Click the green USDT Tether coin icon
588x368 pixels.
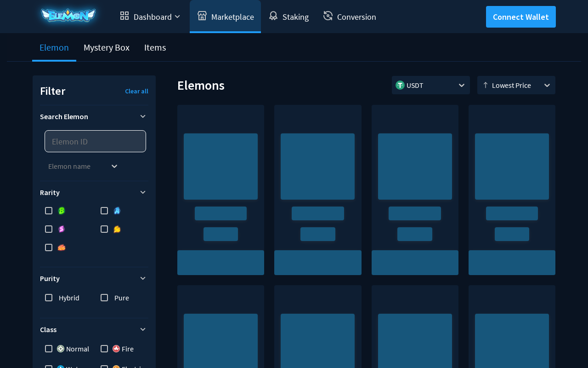click(x=400, y=85)
